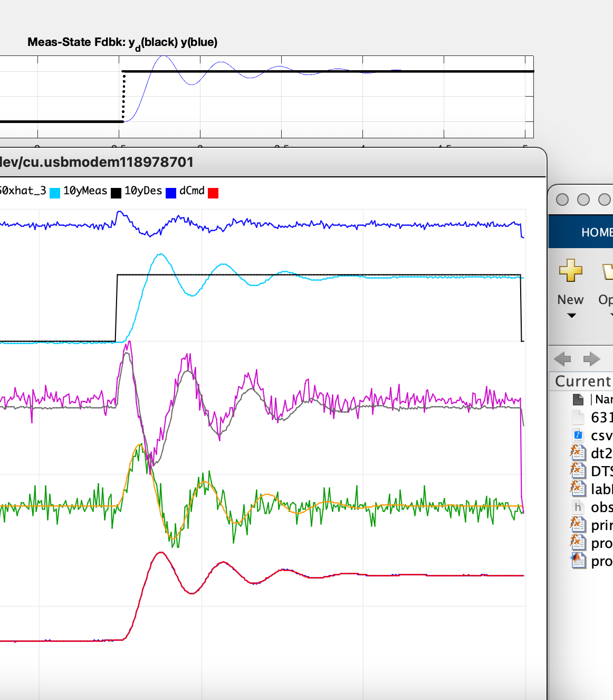Click the black legend swatch
613x700 pixels.
(116, 193)
